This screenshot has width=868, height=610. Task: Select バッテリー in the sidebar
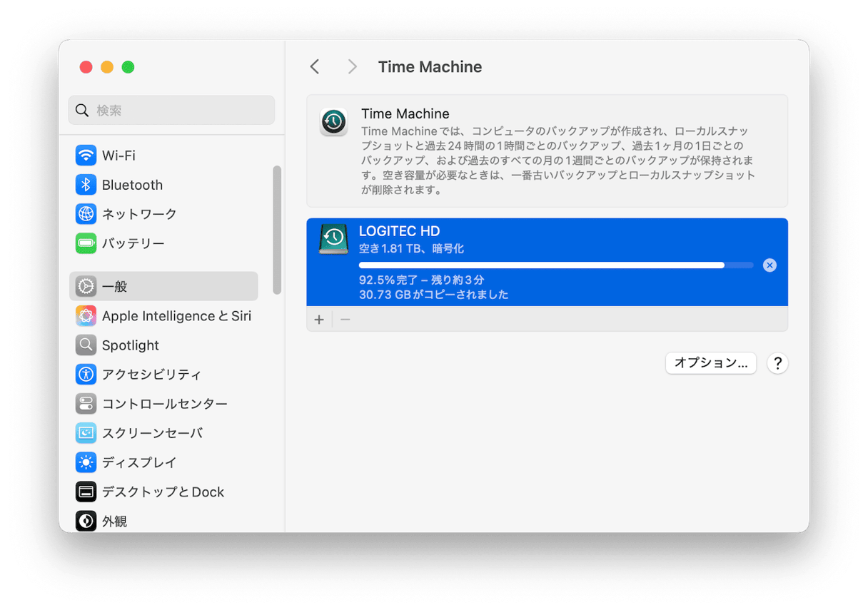tap(163, 243)
